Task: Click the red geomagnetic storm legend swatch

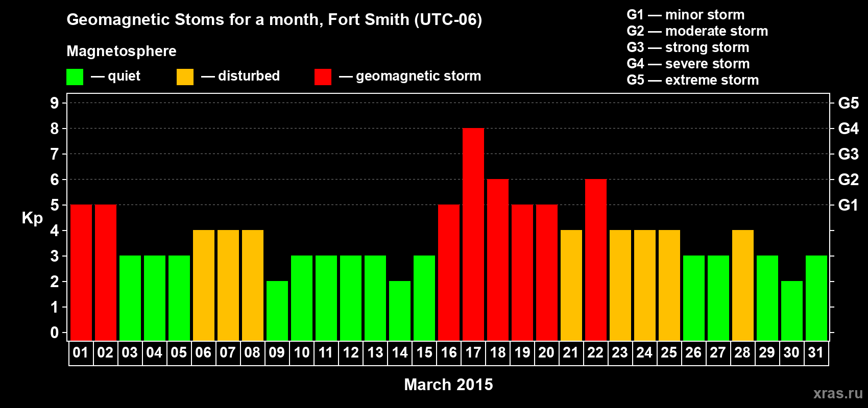Action: coord(323,77)
